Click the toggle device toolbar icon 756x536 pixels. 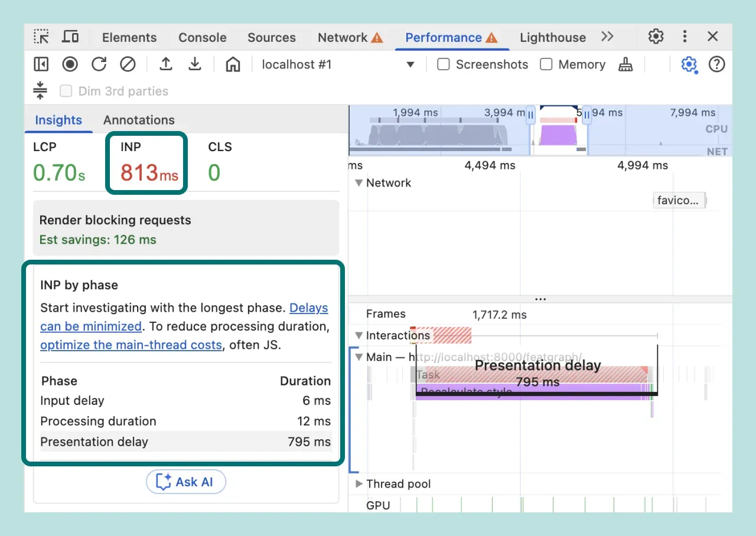click(70, 37)
